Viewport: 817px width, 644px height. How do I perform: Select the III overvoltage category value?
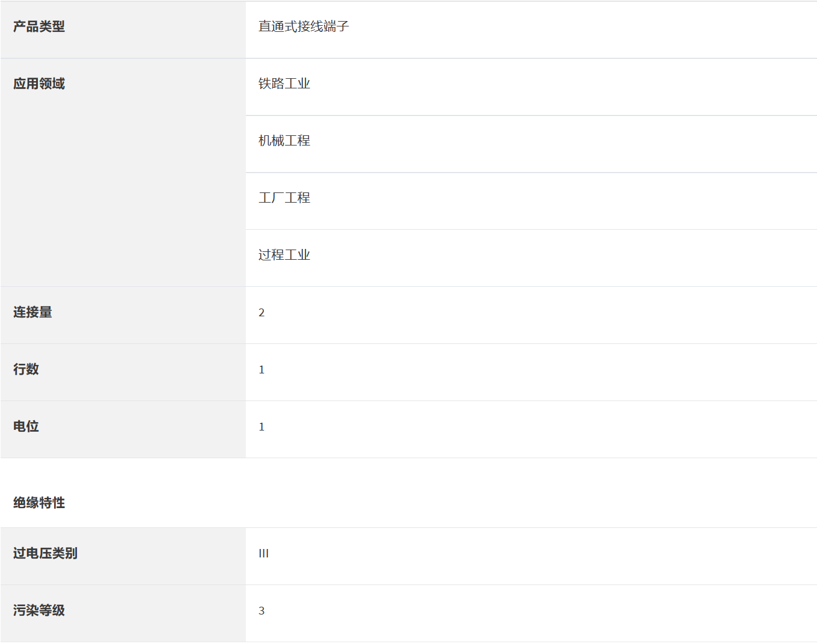click(263, 554)
